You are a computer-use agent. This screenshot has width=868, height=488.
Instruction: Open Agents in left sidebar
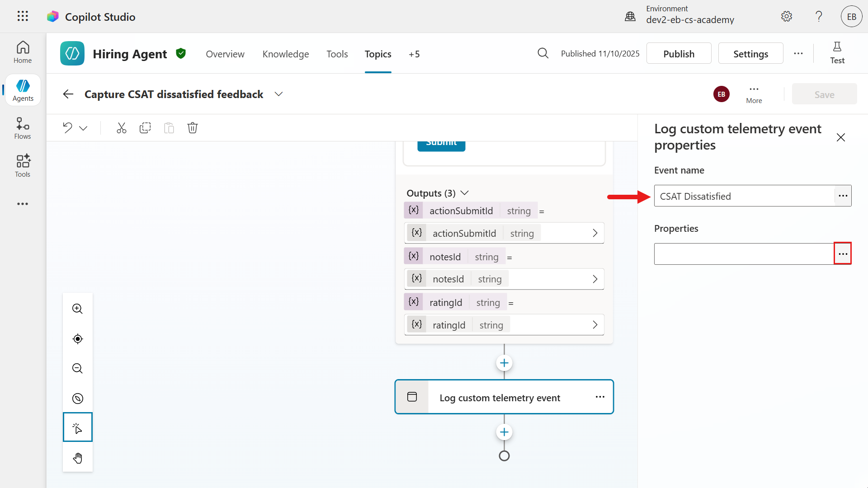pos(23,90)
